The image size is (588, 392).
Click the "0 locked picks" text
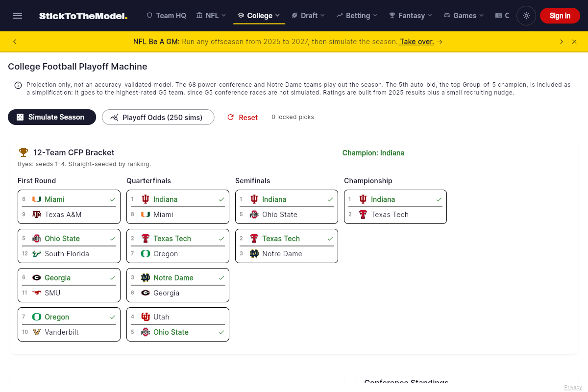[293, 117]
